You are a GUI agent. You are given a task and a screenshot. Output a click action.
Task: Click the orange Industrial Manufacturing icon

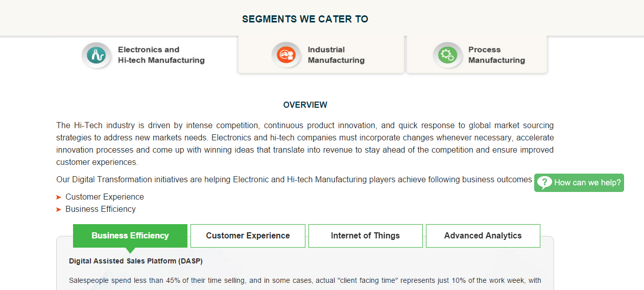click(x=286, y=54)
